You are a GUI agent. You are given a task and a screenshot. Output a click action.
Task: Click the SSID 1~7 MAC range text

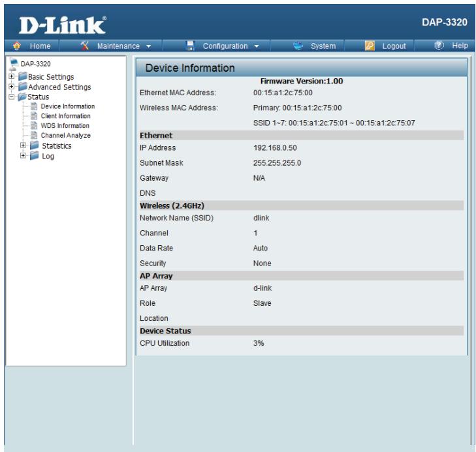[334, 123]
